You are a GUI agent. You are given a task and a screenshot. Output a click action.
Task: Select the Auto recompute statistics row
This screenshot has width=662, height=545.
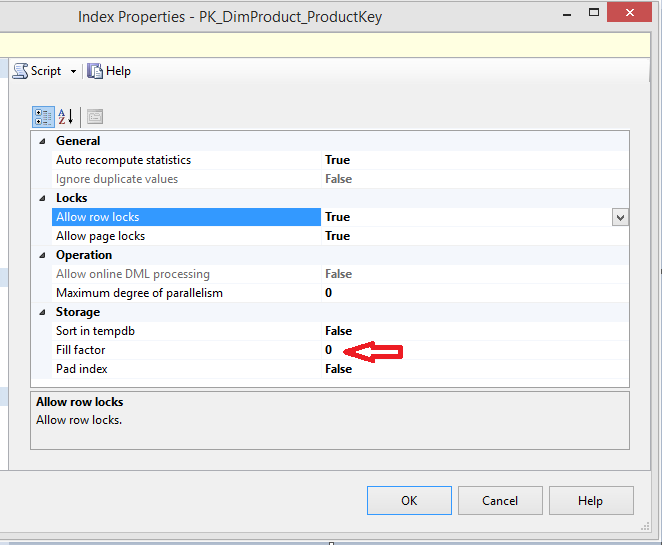pyautogui.click(x=123, y=160)
